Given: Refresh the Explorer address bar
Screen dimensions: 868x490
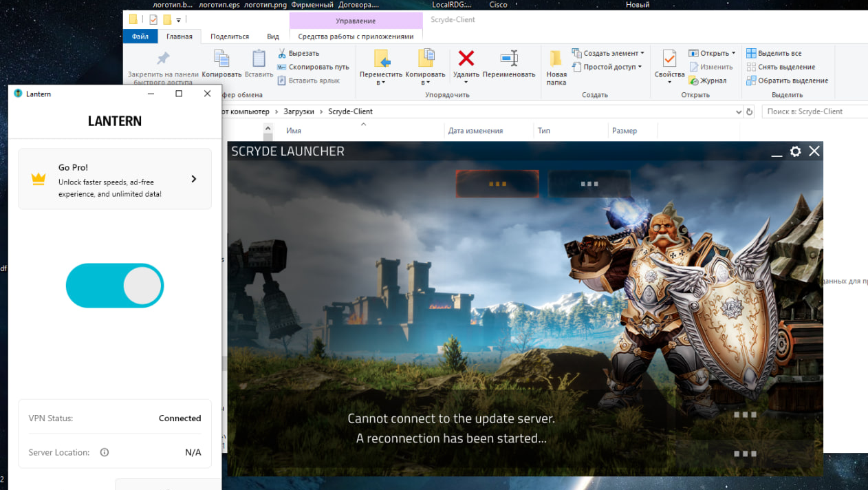Looking at the screenshot, I should coord(749,111).
